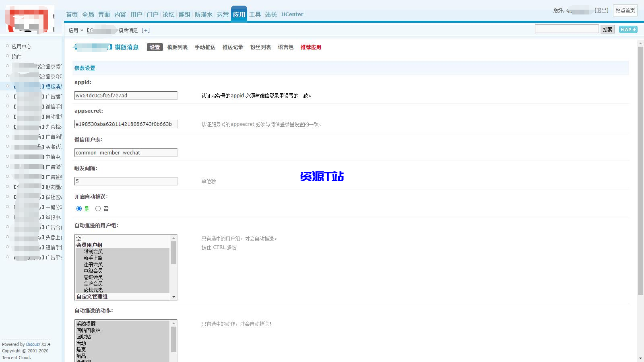This screenshot has height=362, width=644.
Task: Open 站点首页 at top right
Action: click(x=625, y=11)
